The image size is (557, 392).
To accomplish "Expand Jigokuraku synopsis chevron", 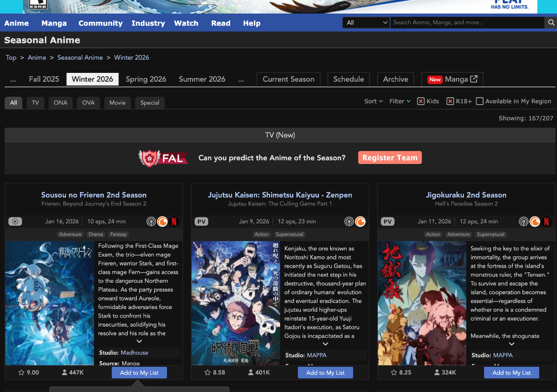I will point(512,344).
